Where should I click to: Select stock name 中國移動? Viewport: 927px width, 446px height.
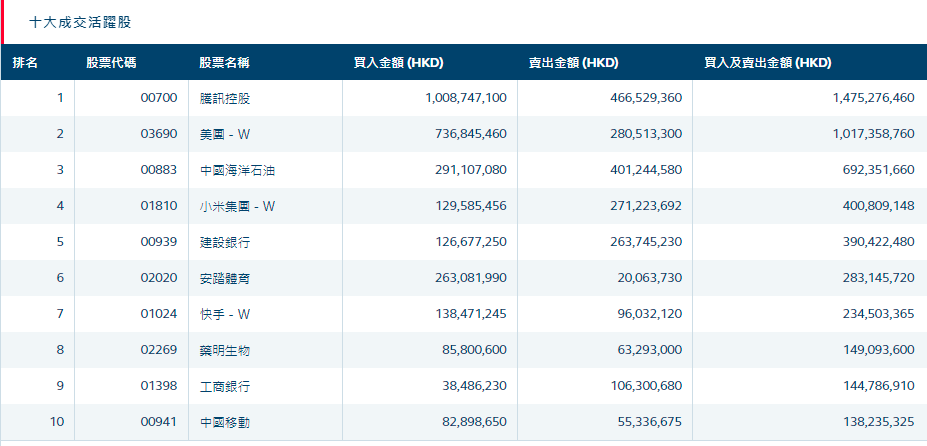225,422
